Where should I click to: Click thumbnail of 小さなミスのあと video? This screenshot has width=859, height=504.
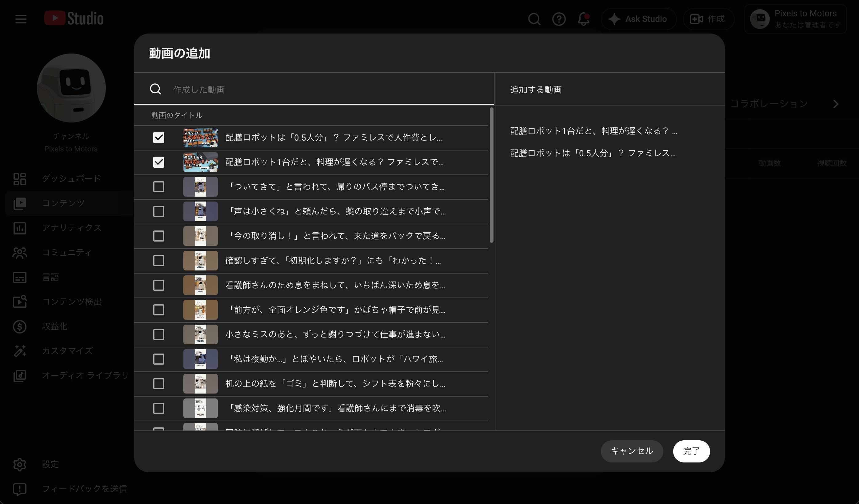200,334
